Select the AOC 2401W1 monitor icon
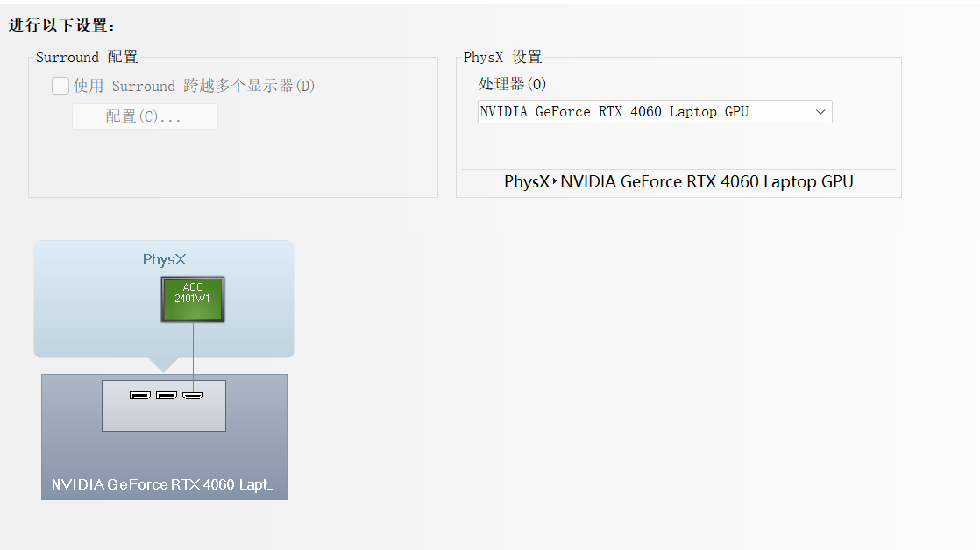The width and height of the screenshot is (980, 550). 193,300
